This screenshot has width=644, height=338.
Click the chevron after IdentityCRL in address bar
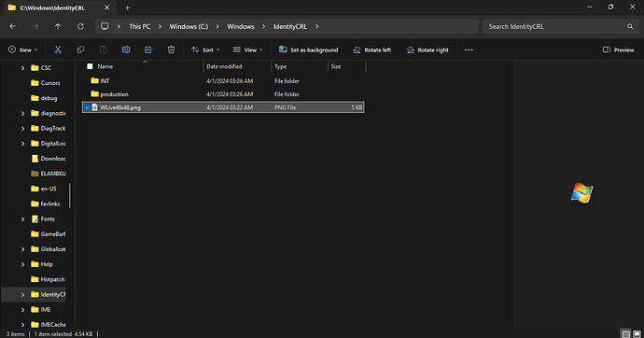tap(316, 26)
